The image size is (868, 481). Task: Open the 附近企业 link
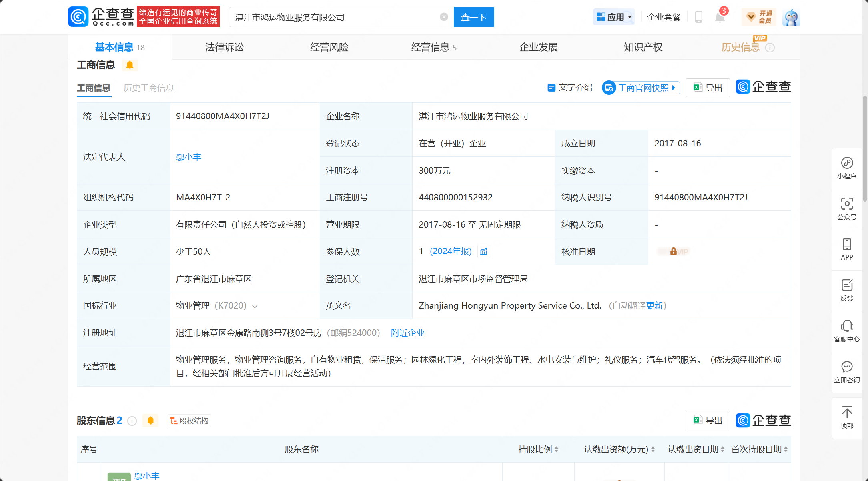click(x=407, y=333)
